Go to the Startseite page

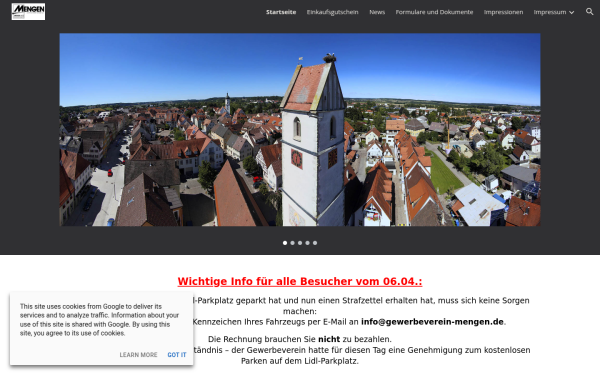point(281,12)
